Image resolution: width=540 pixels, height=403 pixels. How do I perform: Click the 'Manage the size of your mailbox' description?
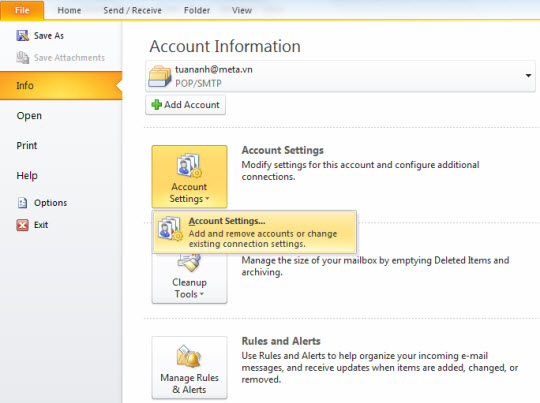click(375, 266)
